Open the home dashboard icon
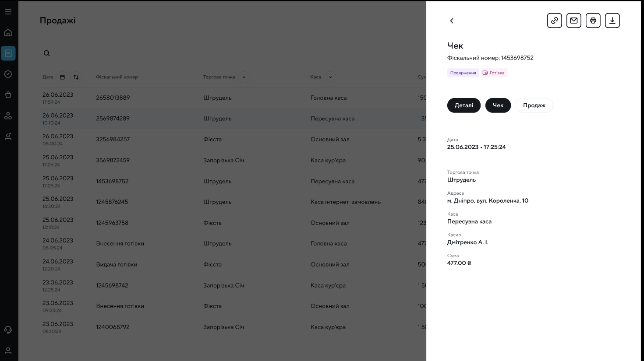 [x=8, y=33]
